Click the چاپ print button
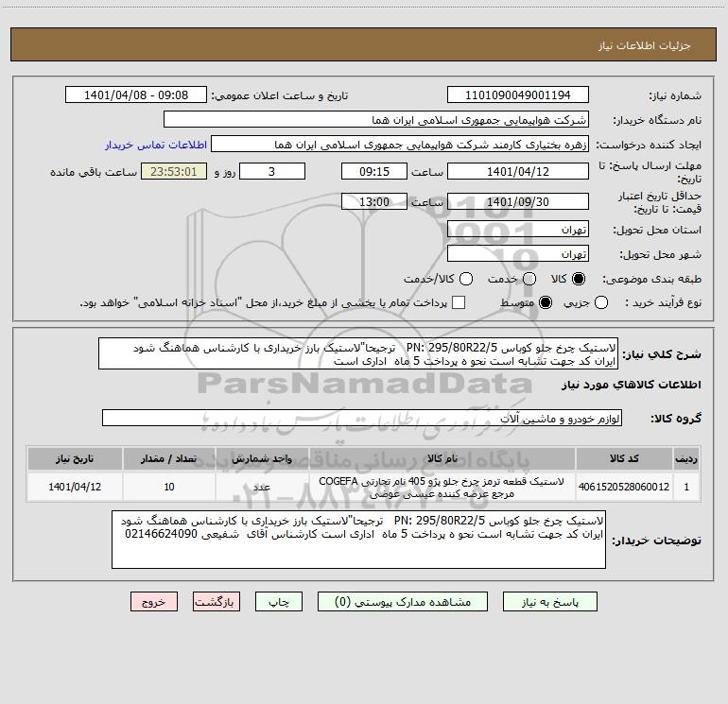The width and height of the screenshot is (728, 704). click(279, 602)
